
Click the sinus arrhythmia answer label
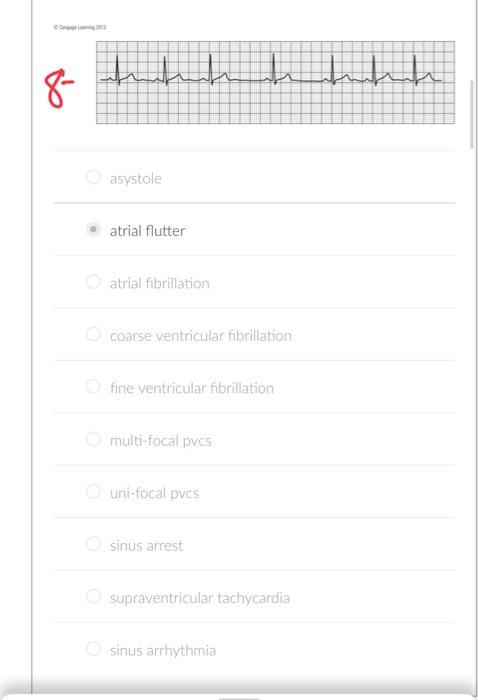click(x=163, y=650)
